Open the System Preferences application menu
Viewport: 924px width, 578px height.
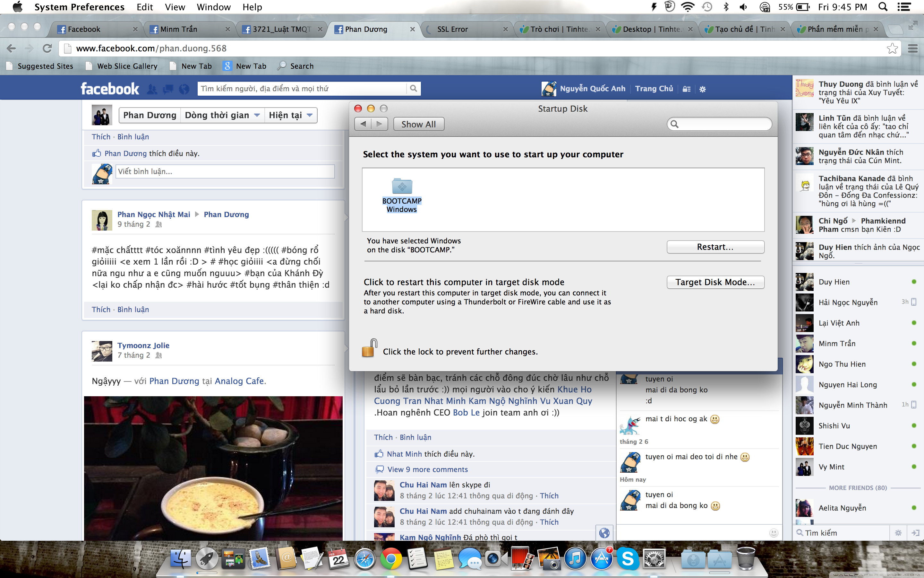80,7
